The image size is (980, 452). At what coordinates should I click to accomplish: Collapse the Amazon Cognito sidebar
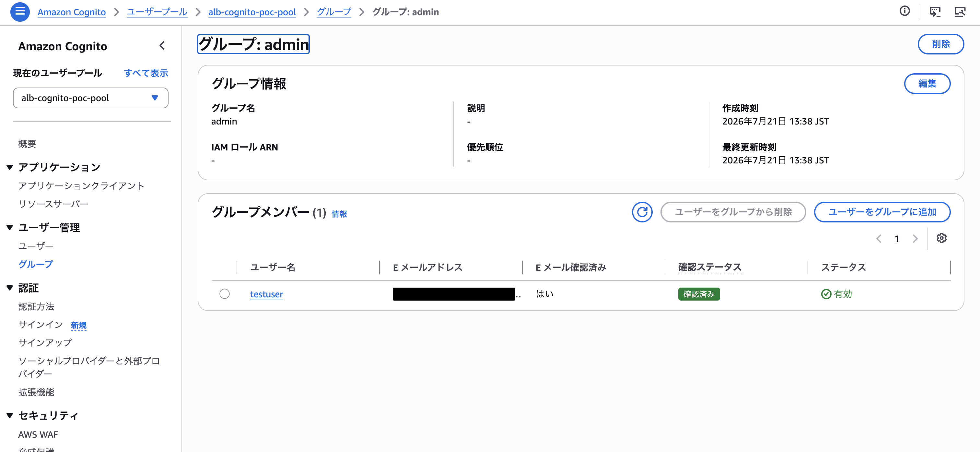162,46
